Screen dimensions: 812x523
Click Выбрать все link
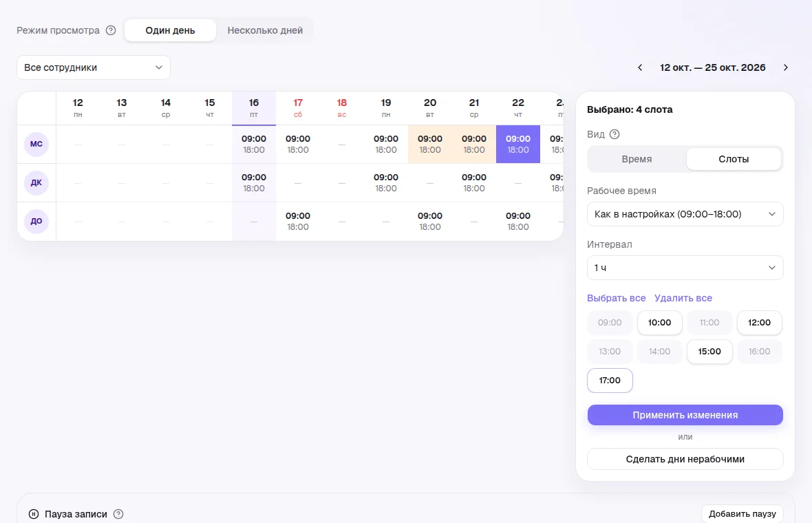click(x=617, y=298)
